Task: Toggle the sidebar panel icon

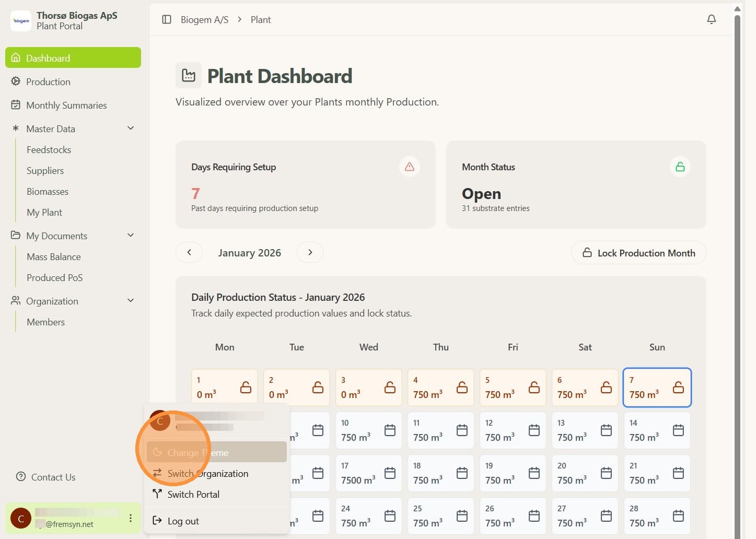Action: [x=167, y=19]
